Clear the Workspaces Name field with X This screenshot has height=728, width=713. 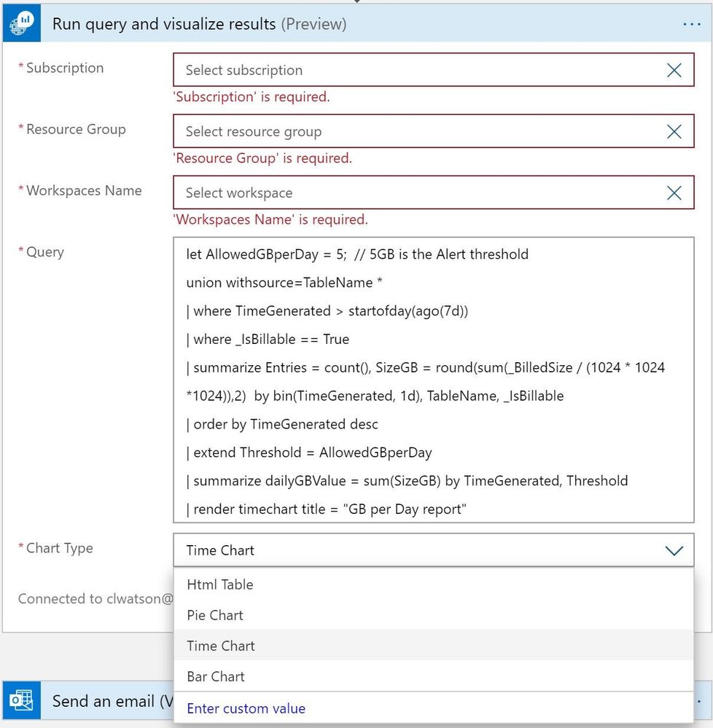coord(674,192)
